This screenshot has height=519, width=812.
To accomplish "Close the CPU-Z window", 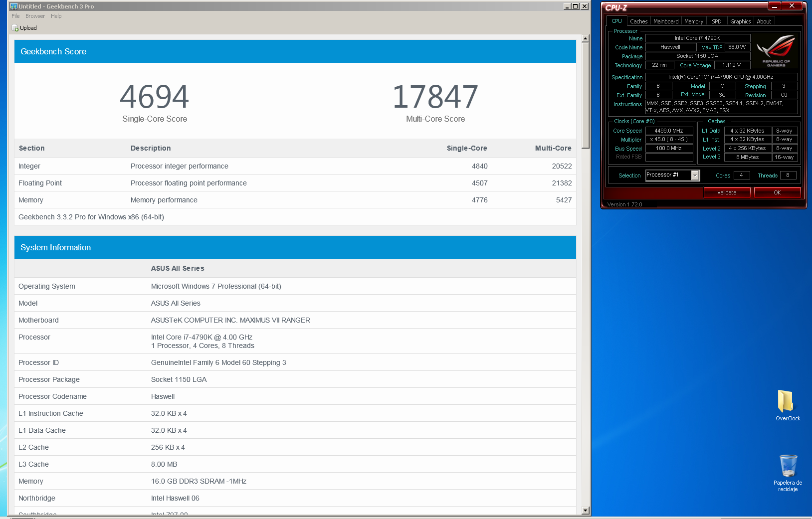I will [x=792, y=6].
